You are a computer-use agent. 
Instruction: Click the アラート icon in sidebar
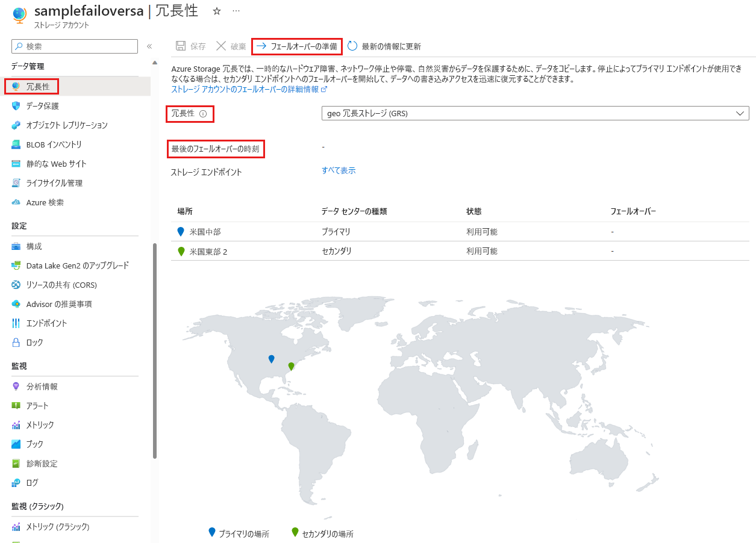coord(16,406)
